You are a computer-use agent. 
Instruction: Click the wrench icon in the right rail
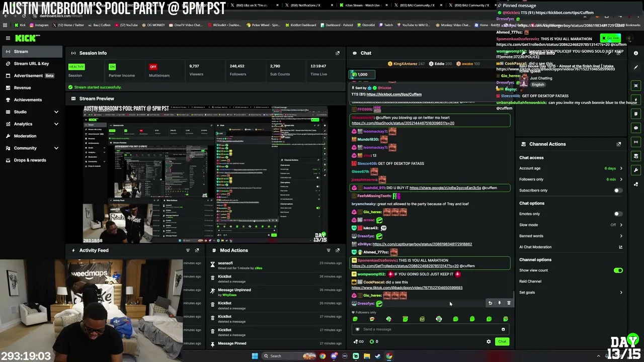click(636, 170)
